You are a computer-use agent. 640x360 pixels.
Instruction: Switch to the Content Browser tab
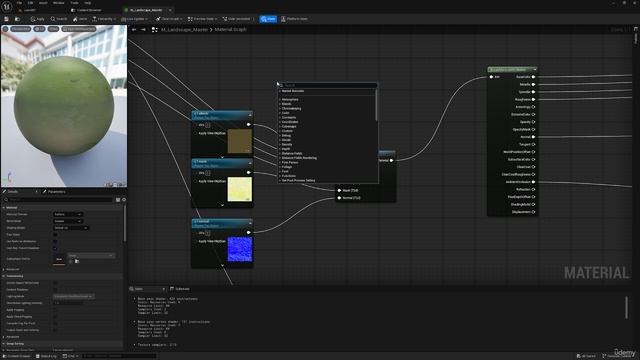(87, 10)
